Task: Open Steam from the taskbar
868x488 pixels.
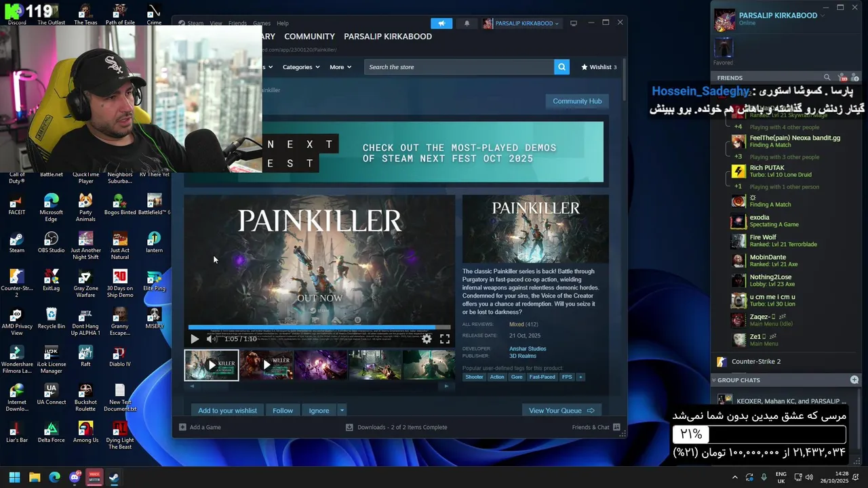Action: tap(114, 477)
